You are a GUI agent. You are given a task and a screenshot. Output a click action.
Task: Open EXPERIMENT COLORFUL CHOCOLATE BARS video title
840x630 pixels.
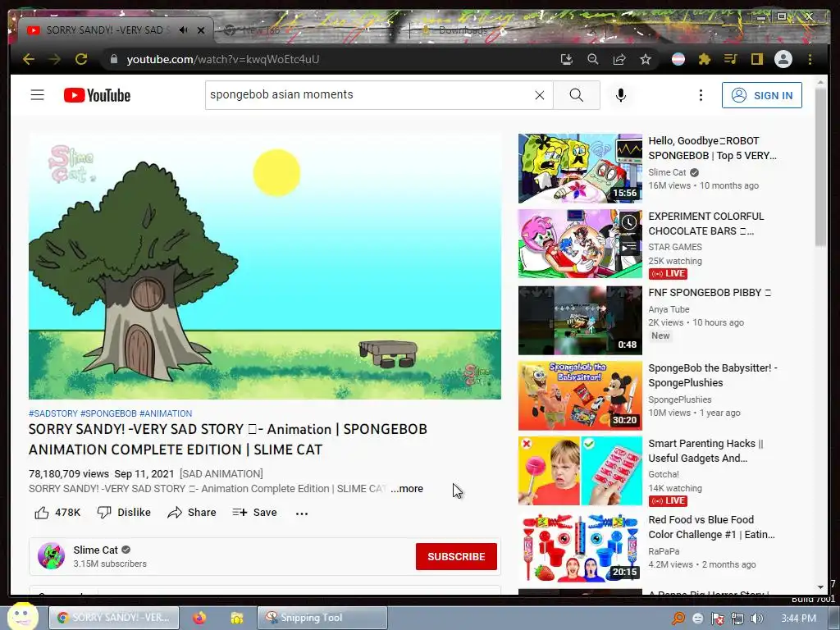706,223
